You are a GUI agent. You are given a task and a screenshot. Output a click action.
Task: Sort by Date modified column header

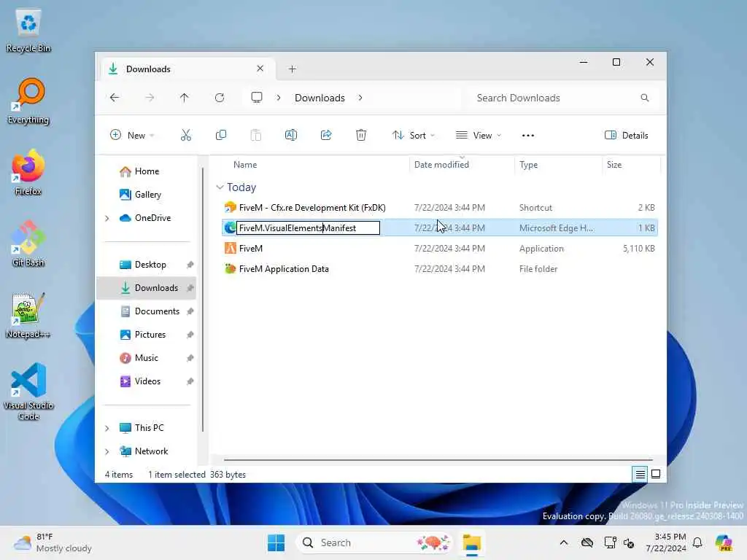[441, 165]
